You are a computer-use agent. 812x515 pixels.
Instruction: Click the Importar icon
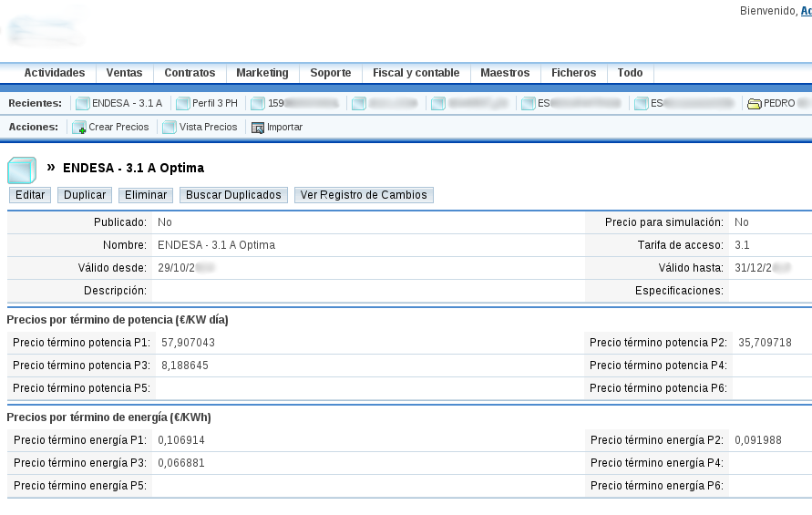258,128
